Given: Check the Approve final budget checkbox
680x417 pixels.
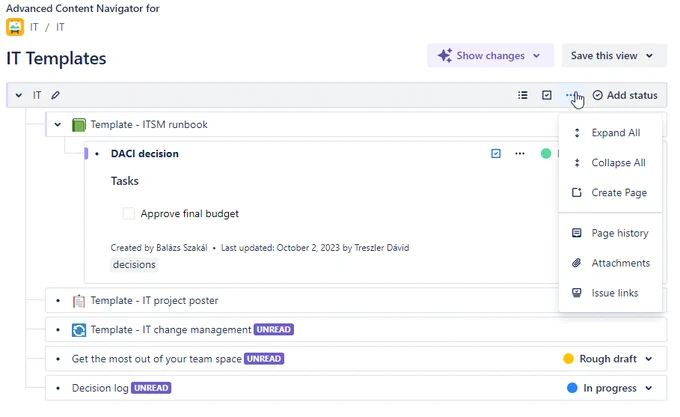Looking at the screenshot, I should click(x=128, y=213).
